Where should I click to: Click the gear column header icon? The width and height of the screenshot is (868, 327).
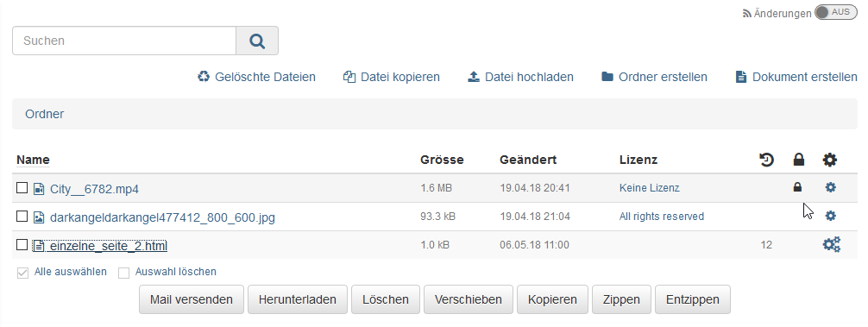830,160
